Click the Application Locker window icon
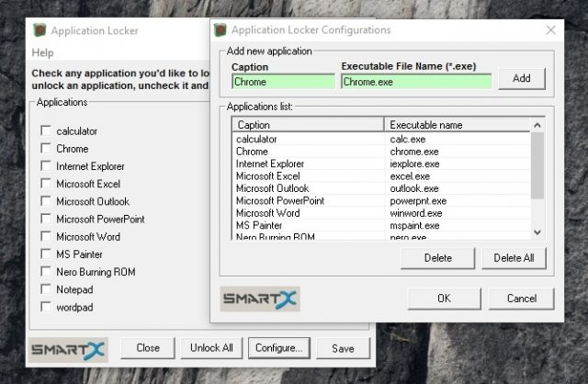Screen dimensions: 588x384 (40, 30)
